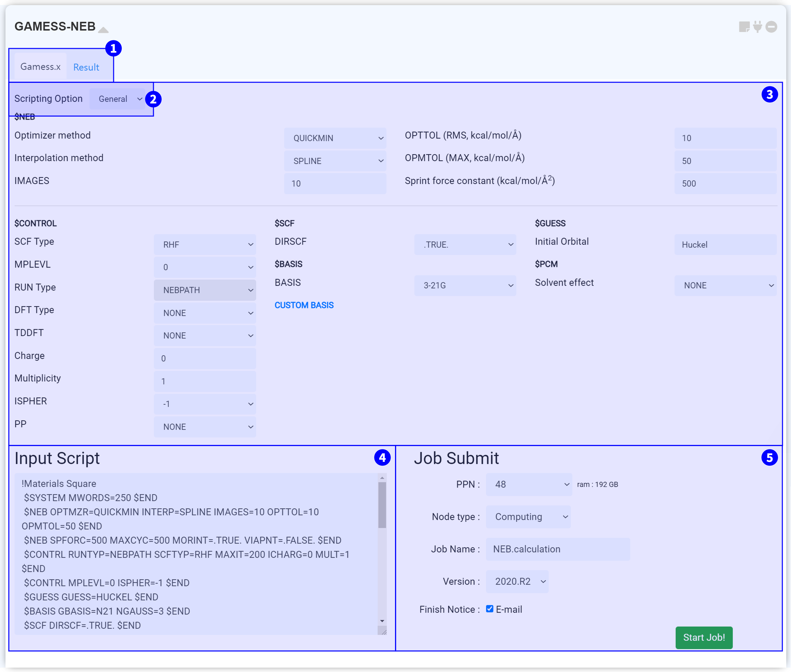
Task: Click the Job Name input field
Action: click(x=558, y=549)
